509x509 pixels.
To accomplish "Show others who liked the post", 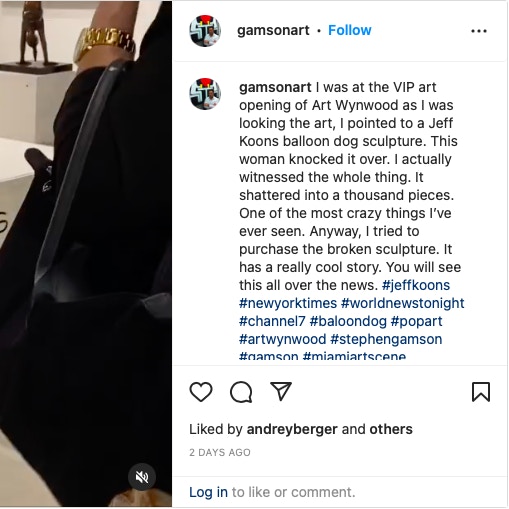I will [391, 429].
